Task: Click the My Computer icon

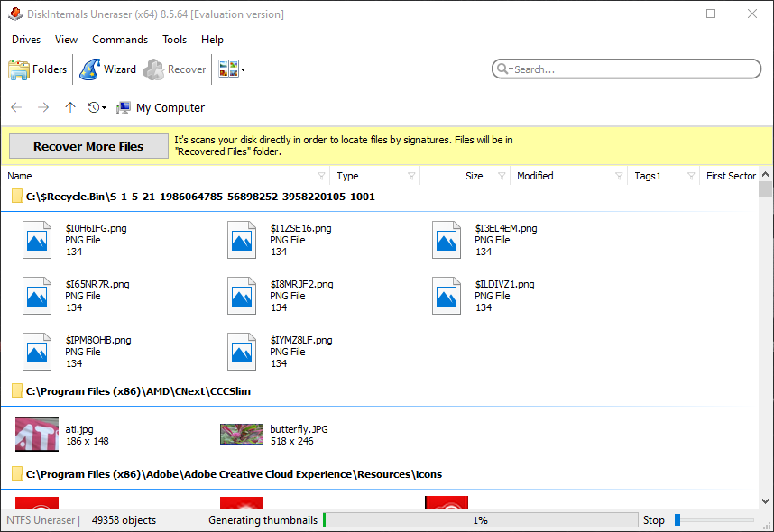Action: tap(124, 107)
